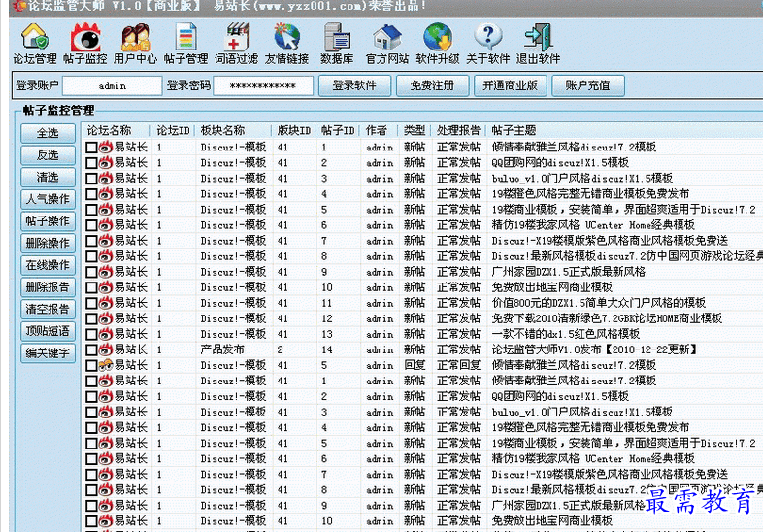The image size is (763, 532).
Task: Click 免费注册 button
Action: pos(432,85)
